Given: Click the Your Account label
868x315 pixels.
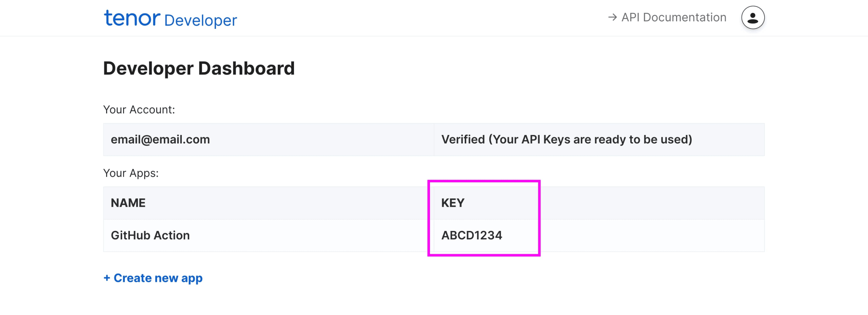Looking at the screenshot, I should pos(139,110).
